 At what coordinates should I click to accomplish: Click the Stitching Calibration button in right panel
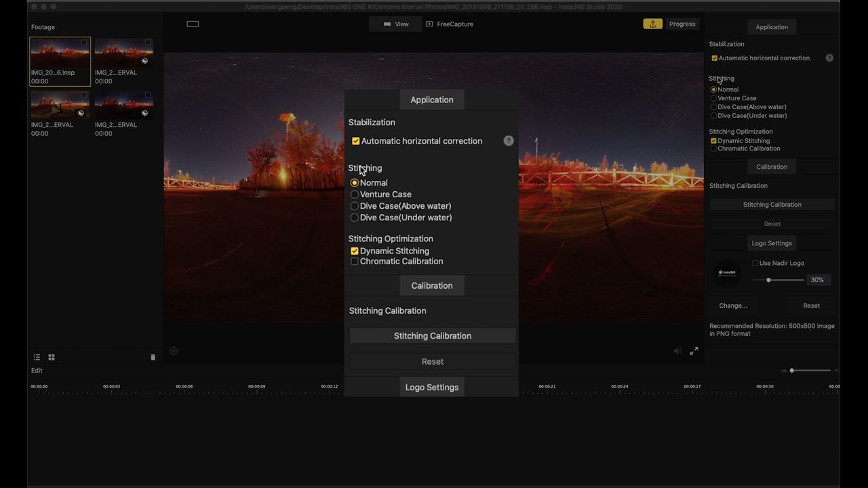pyautogui.click(x=772, y=205)
